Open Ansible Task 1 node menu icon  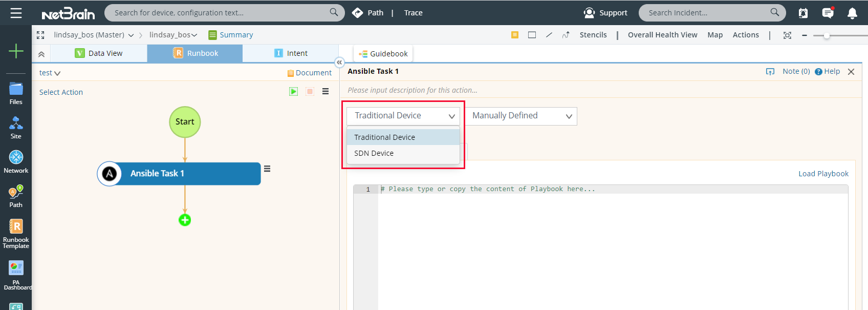click(267, 169)
